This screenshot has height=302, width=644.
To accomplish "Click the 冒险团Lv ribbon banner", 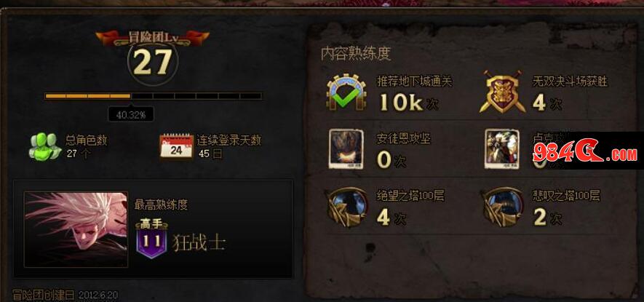I will tap(152, 37).
